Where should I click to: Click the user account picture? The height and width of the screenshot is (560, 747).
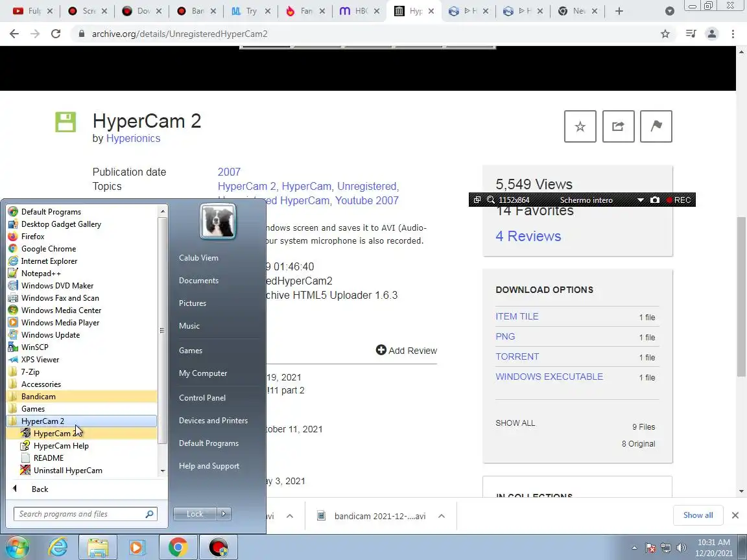[x=218, y=222]
